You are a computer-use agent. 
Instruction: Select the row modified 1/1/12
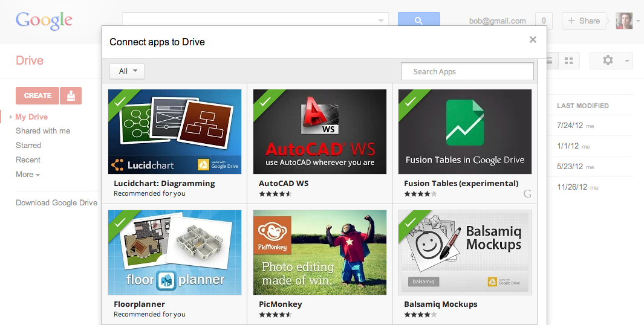tap(590, 146)
